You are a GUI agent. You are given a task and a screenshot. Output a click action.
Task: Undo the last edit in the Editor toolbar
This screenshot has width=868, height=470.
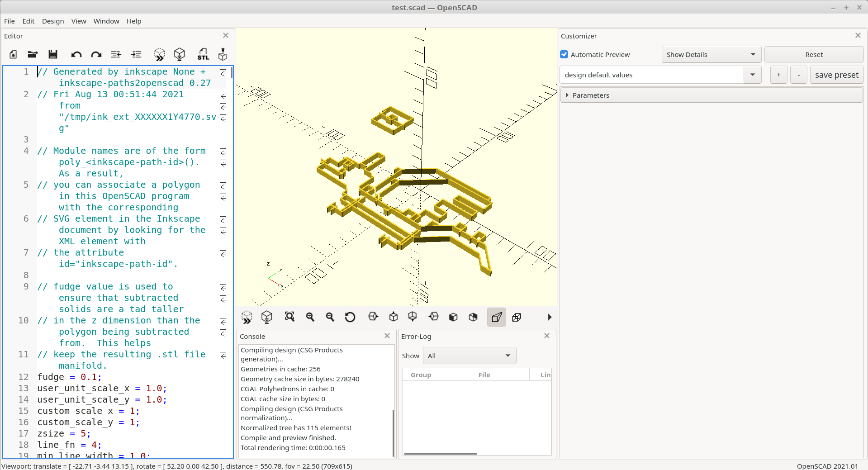tap(76, 54)
